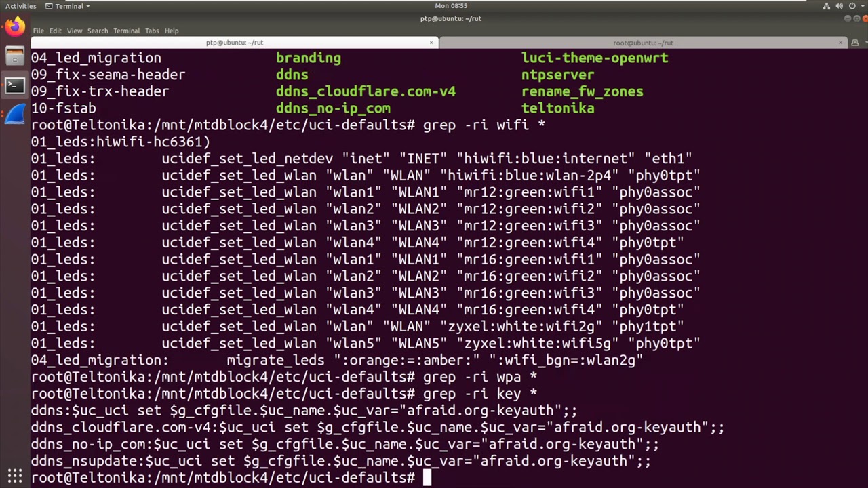Click "mr12:green:wifi4" text
The width and height of the screenshot is (868, 488).
tap(529, 243)
